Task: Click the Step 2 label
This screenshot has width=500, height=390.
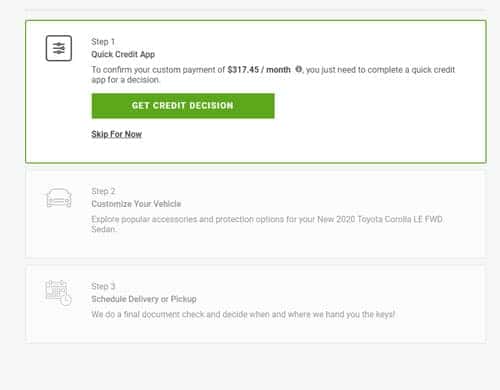Action: [x=103, y=191]
